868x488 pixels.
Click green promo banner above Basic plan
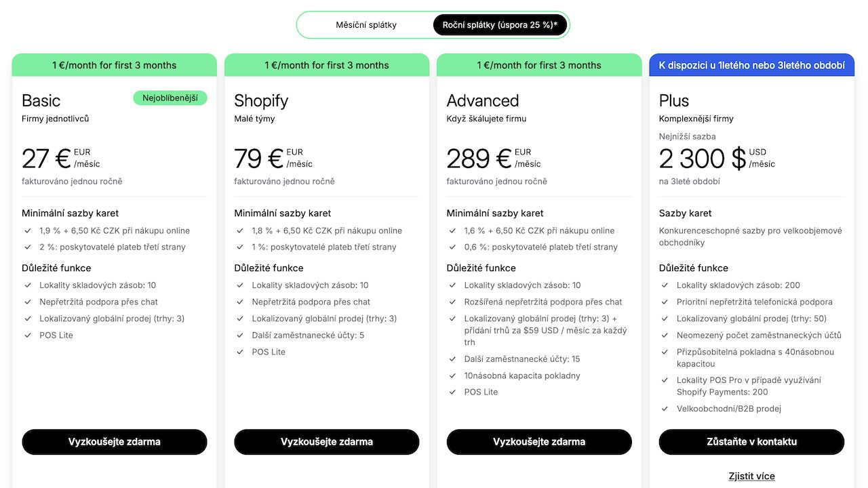pyautogui.click(x=115, y=65)
